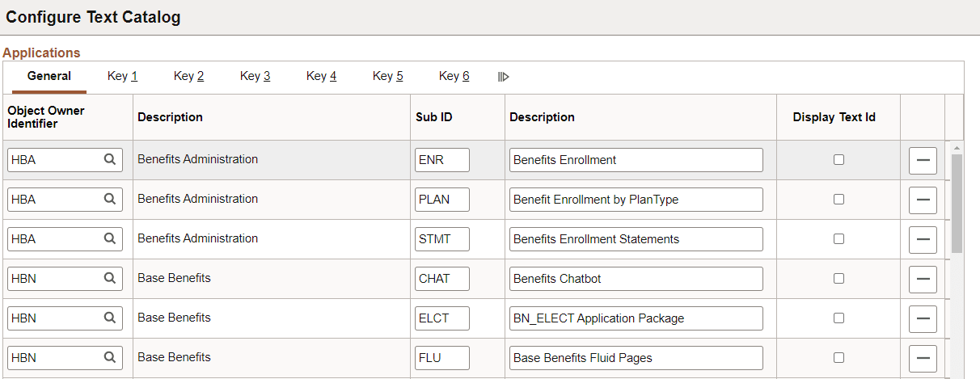Click the General tab
980x379 pixels.
49,76
